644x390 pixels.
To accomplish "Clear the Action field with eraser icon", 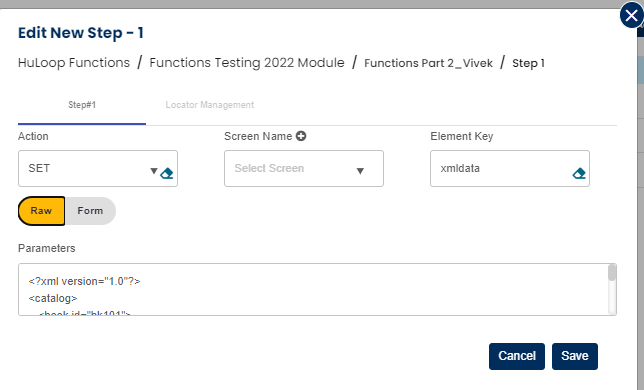I will tap(167, 173).
